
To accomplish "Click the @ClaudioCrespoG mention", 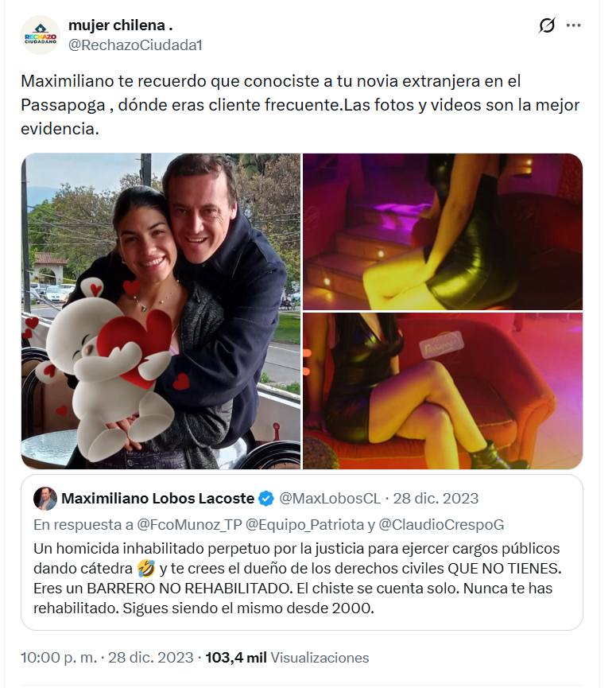I will click(x=441, y=524).
